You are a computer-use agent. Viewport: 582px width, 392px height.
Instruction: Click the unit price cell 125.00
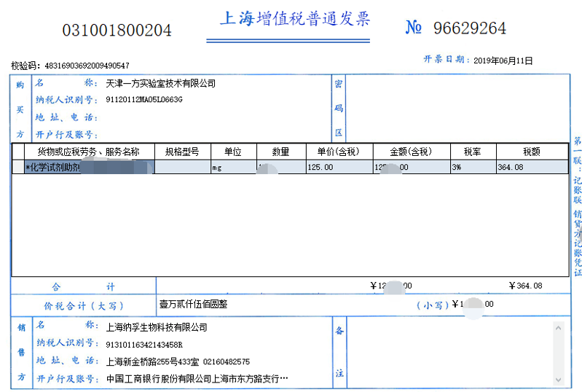point(321,168)
